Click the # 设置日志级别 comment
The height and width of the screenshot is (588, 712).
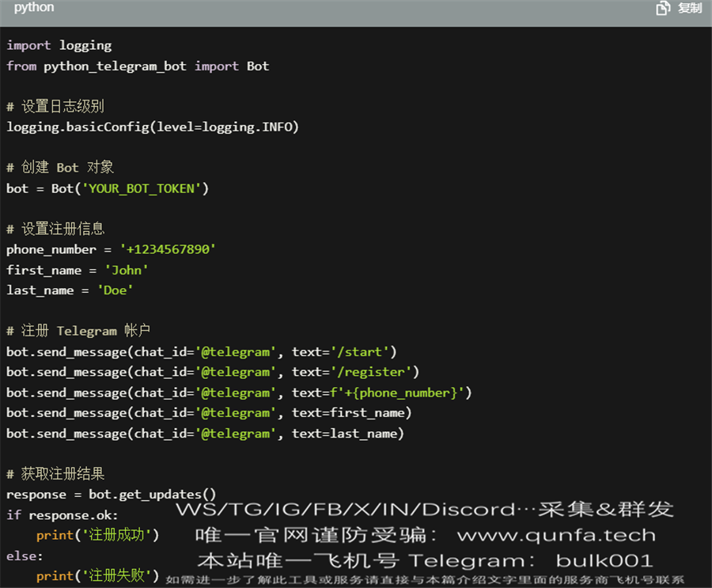point(55,106)
